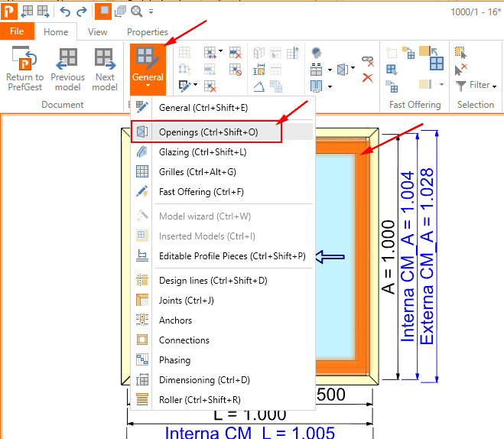Select General (Ctrl+Shift+E) menu item
This screenshot has width=504, height=439.
pyautogui.click(x=223, y=108)
